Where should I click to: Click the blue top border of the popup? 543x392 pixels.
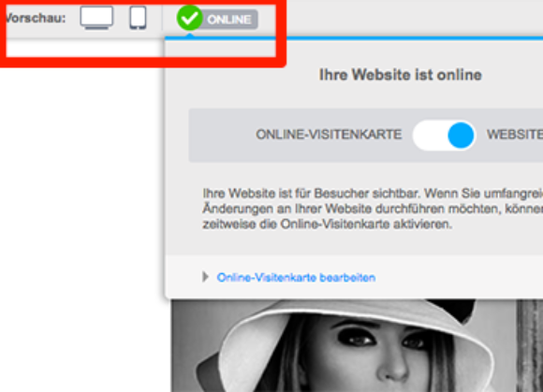[354, 38]
